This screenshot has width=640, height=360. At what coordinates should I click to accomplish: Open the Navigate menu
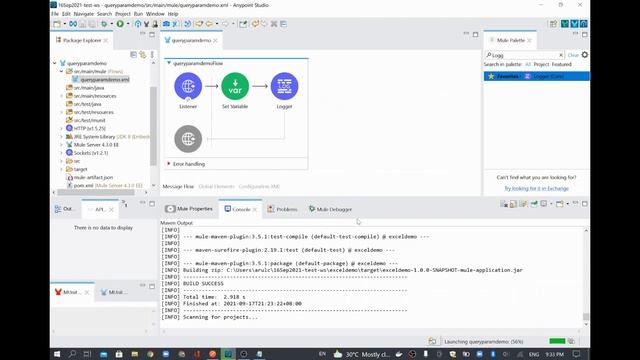[84, 14]
